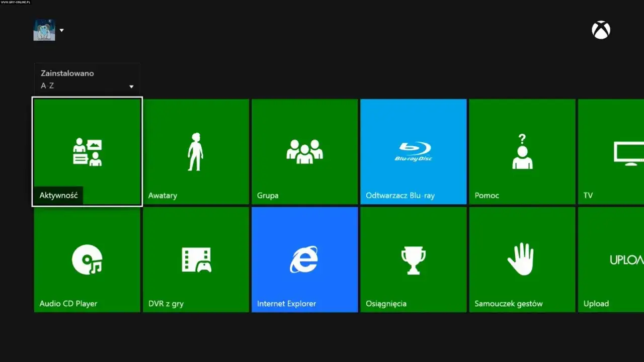This screenshot has width=644, height=362.
Task: Select the Awatary app
Action: pyautogui.click(x=196, y=151)
